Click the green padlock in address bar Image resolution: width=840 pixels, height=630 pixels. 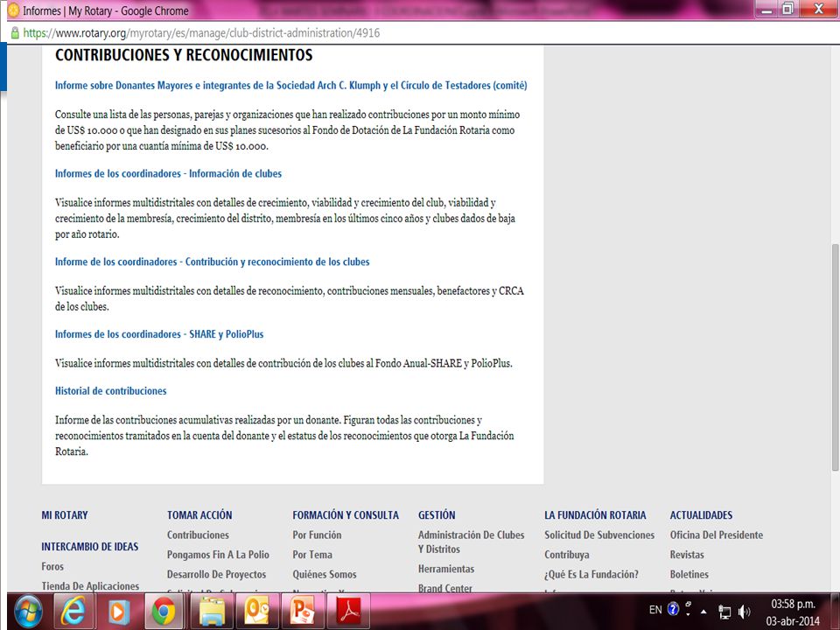pyautogui.click(x=15, y=33)
